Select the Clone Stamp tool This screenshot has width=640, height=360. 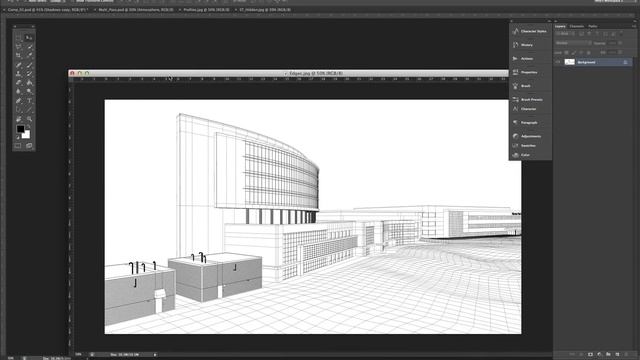pyautogui.click(x=18, y=74)
